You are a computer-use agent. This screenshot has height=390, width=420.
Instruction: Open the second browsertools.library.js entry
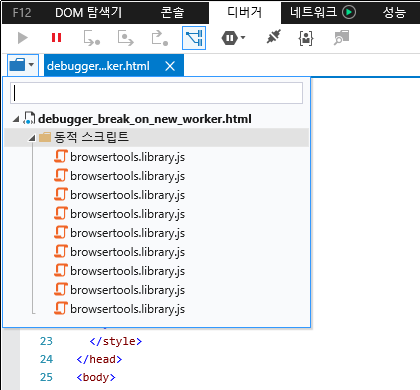click(128, 176)
